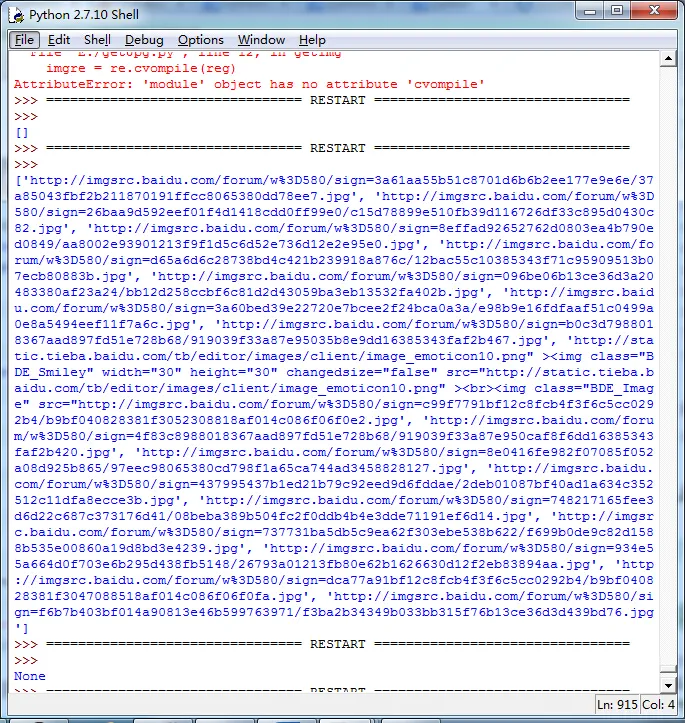Click the scrollbar up arrow
Screen dimensions: 685x723
click(668, 59)
